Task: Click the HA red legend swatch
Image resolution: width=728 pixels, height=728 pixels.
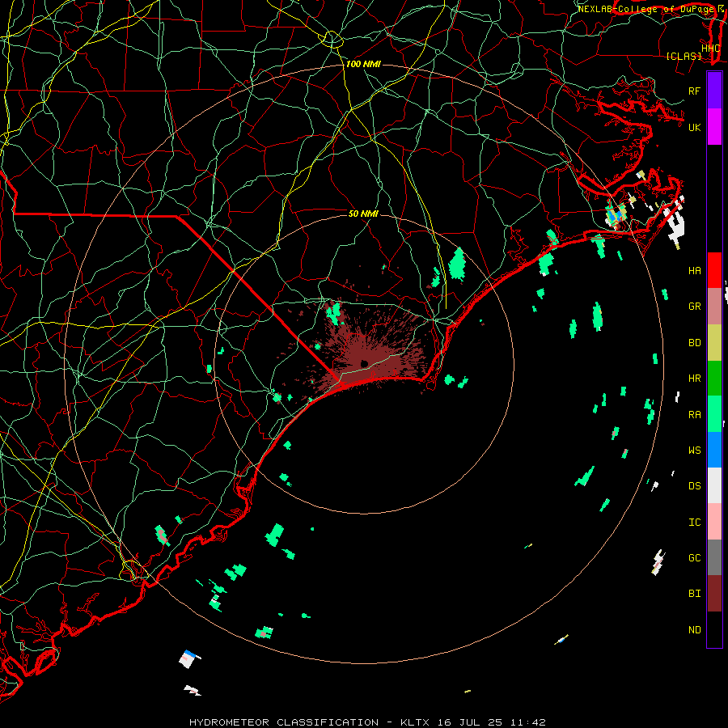Action: coord(714,270)
